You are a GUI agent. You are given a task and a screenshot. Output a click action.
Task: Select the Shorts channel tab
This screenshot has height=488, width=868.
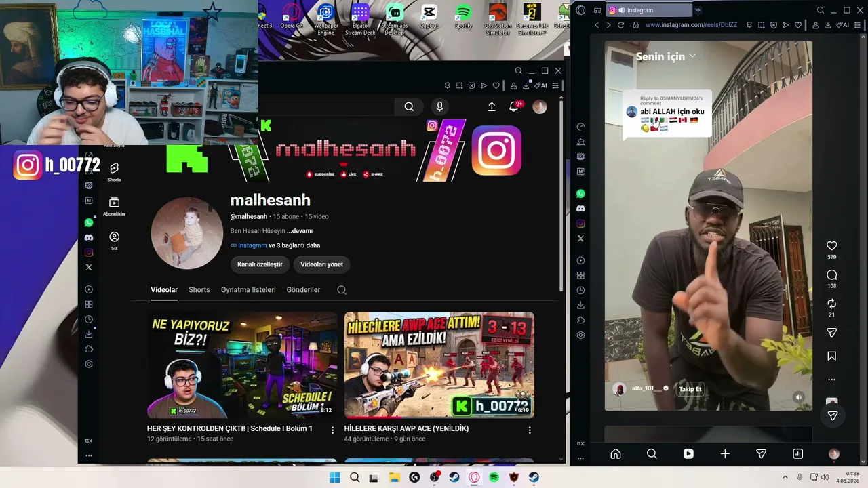[199, 290]
